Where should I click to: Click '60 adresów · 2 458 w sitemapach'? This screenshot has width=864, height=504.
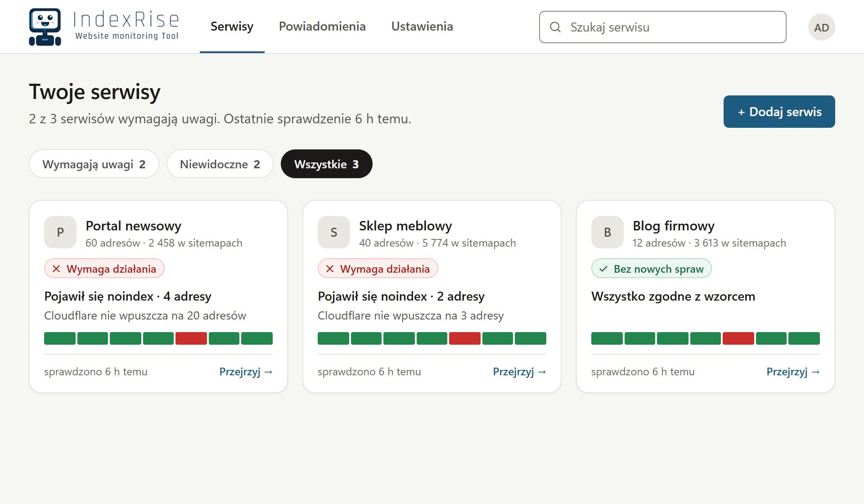(x=164, y=243)
